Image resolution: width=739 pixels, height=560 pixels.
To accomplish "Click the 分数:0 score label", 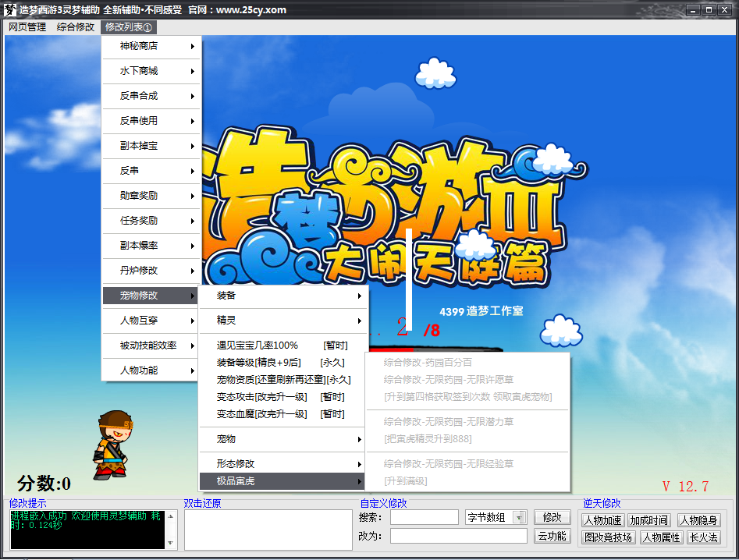I will [x=44, y=484].
